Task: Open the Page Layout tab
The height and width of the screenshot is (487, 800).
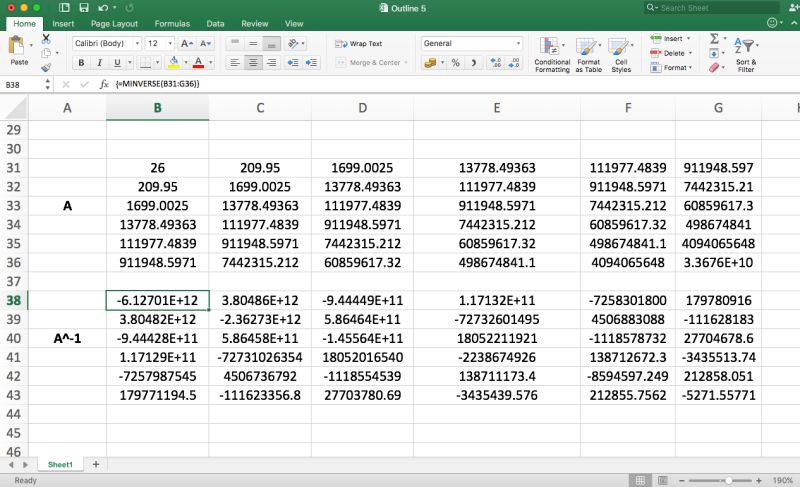Action: [114, 23]
